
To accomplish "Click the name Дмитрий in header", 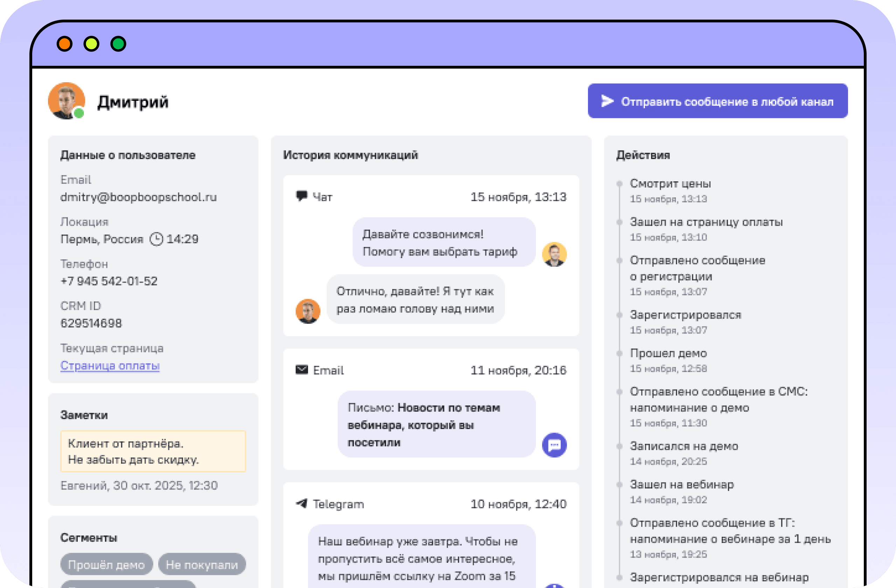I will tap(133, 102).
